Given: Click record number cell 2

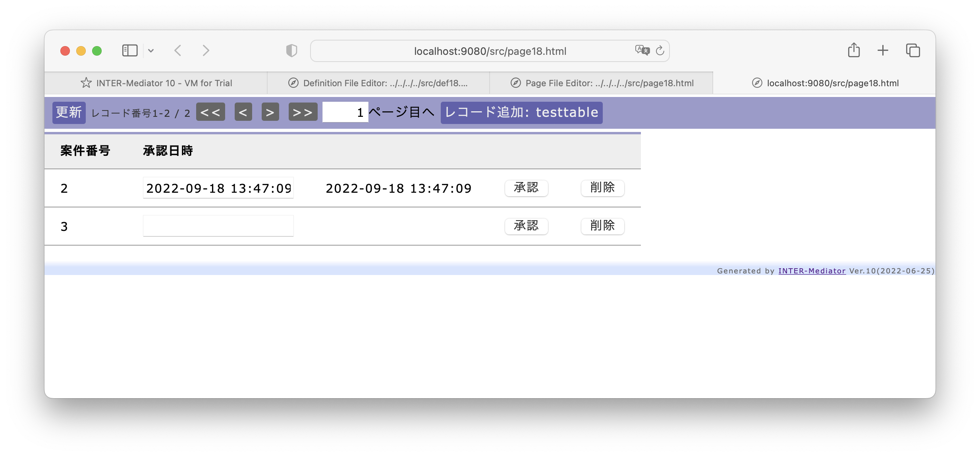Looking at the screenshot, I should [x=64, y=188].
